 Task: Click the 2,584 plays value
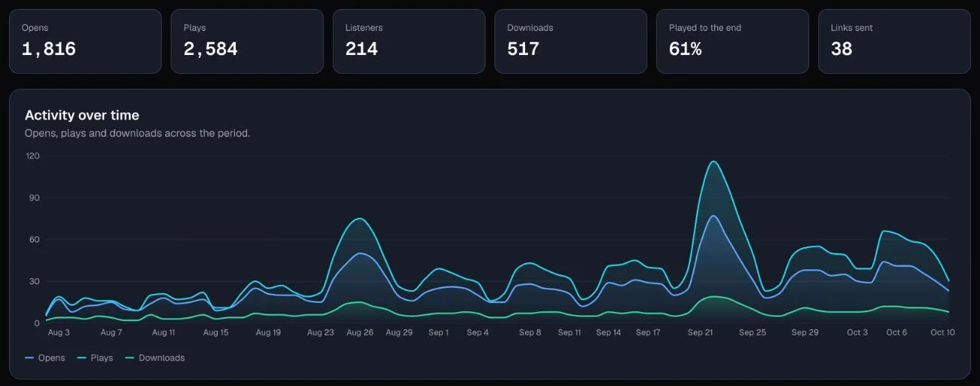coord(211,49)
